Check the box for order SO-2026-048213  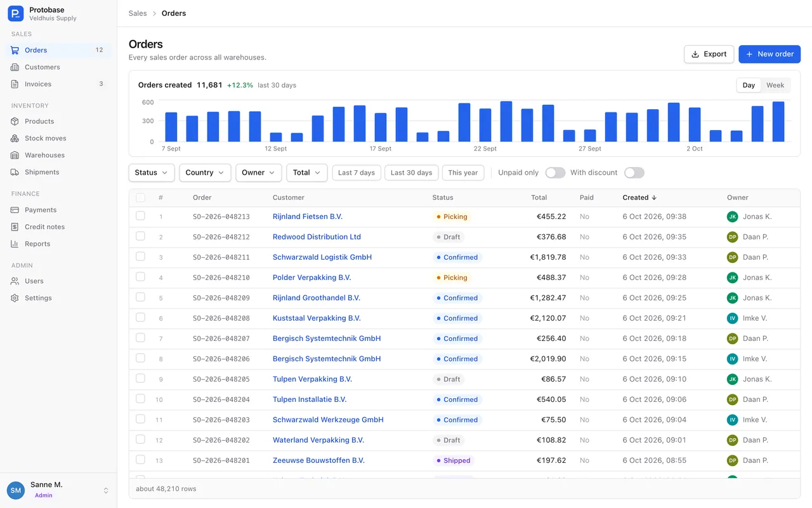(x=140, y=216)
